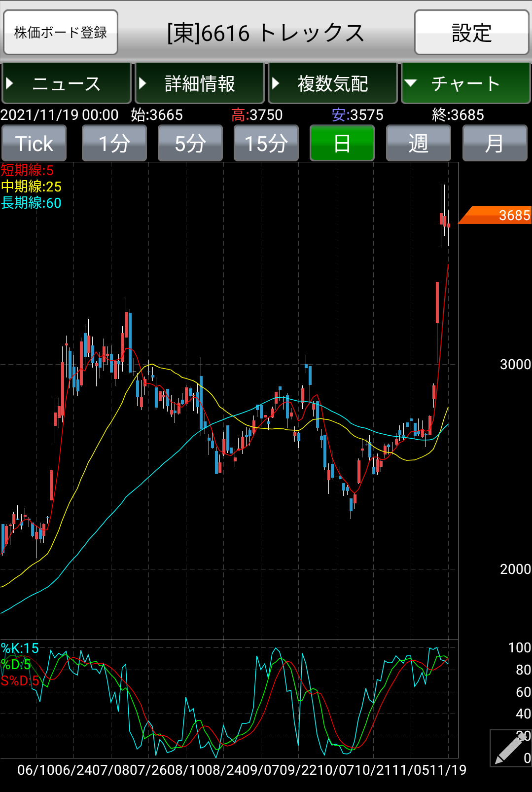532x792 pixels.
Task: Tap the 中期線:25 legend label
Action: tap(31, 187)
